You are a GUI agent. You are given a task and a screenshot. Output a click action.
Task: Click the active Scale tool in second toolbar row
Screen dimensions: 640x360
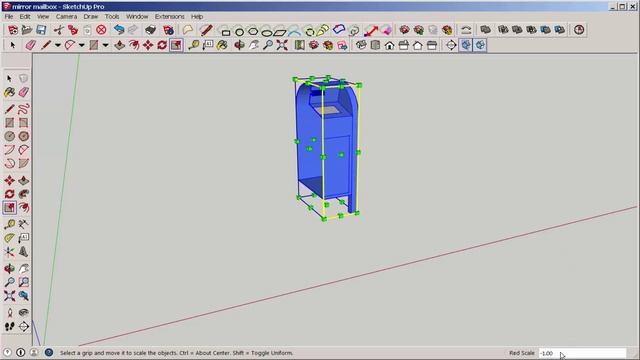(x=176, y=45)
